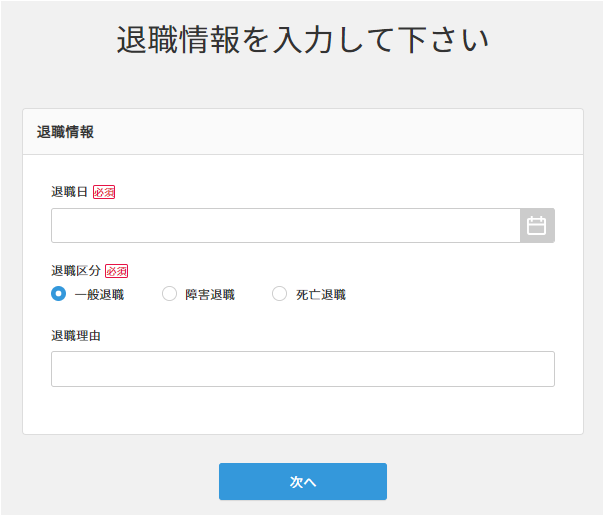Click the 退職日 date input field
604x516 pixels.
tap(285, 226)
